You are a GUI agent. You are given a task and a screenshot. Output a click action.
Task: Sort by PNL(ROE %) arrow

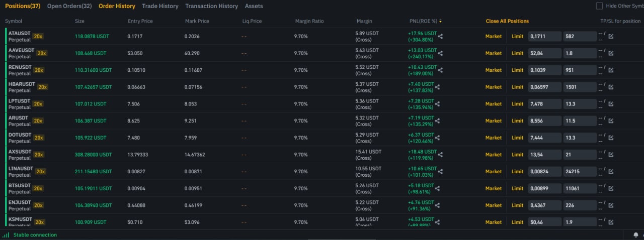click(x=441, y=21)
